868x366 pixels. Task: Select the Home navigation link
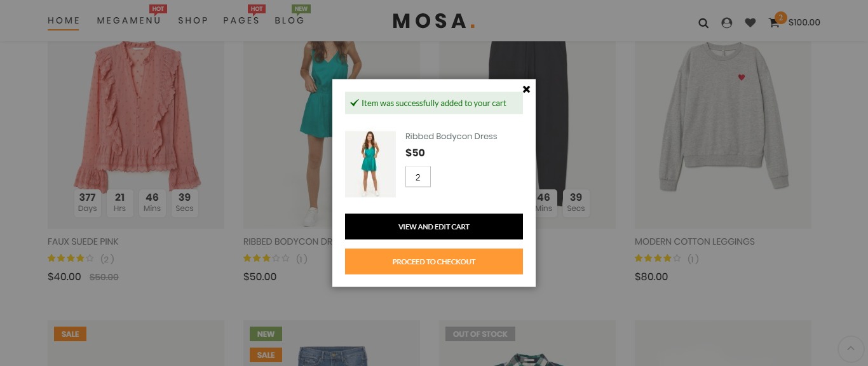[x=64, y=20]
